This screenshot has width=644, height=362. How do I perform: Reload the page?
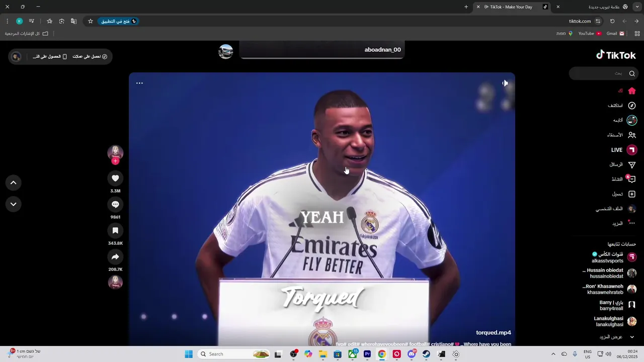click(612, 21)
